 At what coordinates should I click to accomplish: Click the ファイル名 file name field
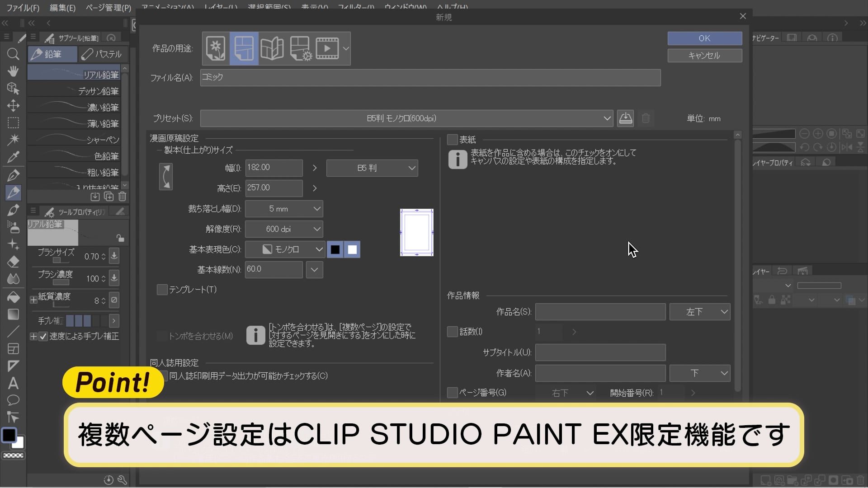(430, 78)
